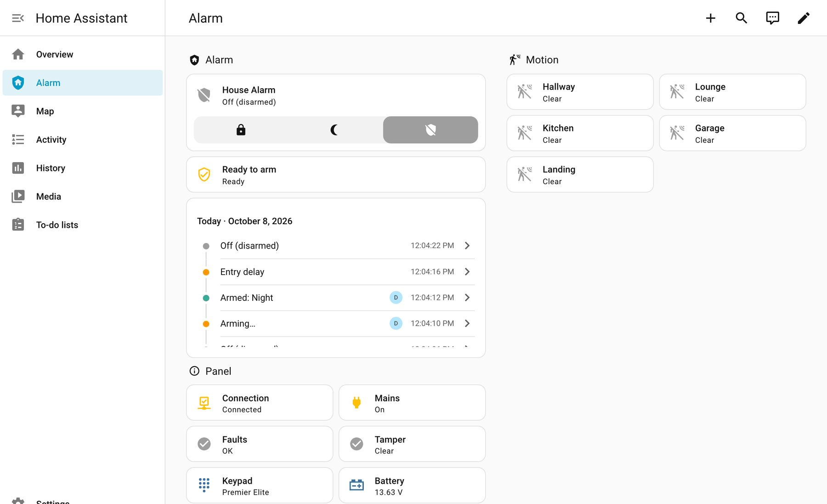Click the Hallway motion sensor icon
Image resolution: width=827 pixels, height=504 pixels.
[525, 92]
